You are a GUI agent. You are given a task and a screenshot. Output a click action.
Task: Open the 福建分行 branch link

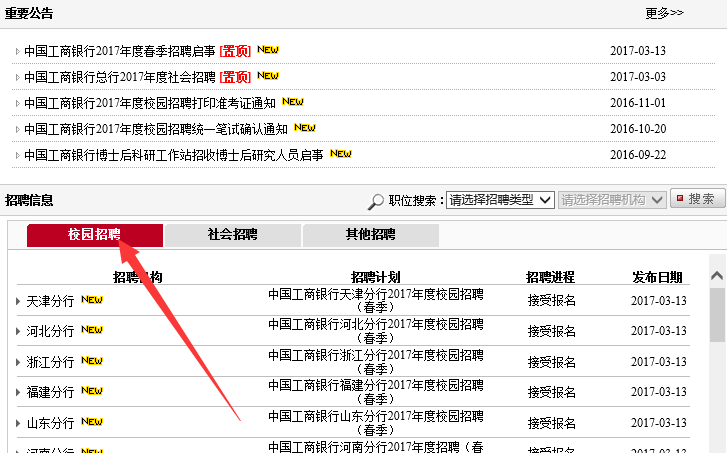click(x=51, y=392)
